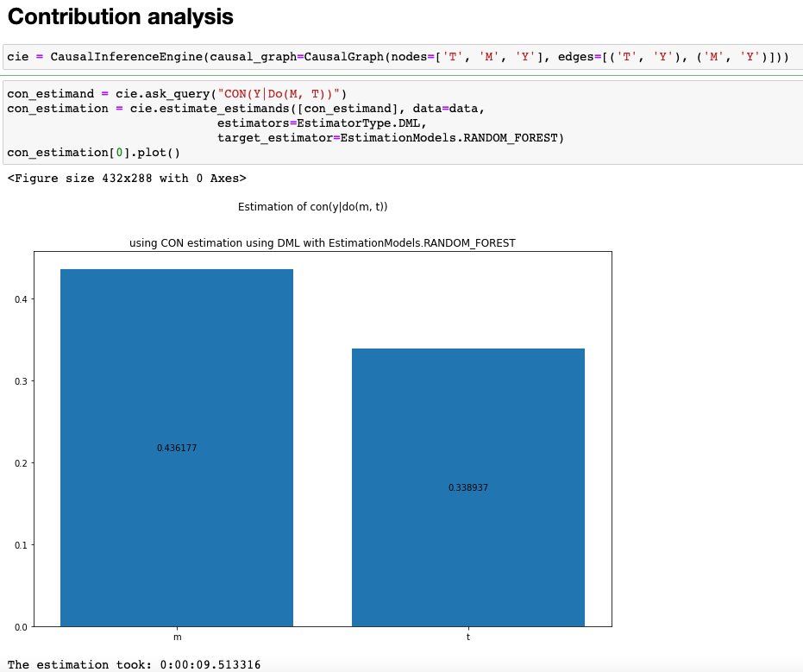Click the Contribution analysis heading

pyautogui.click(x=121, y=17)
